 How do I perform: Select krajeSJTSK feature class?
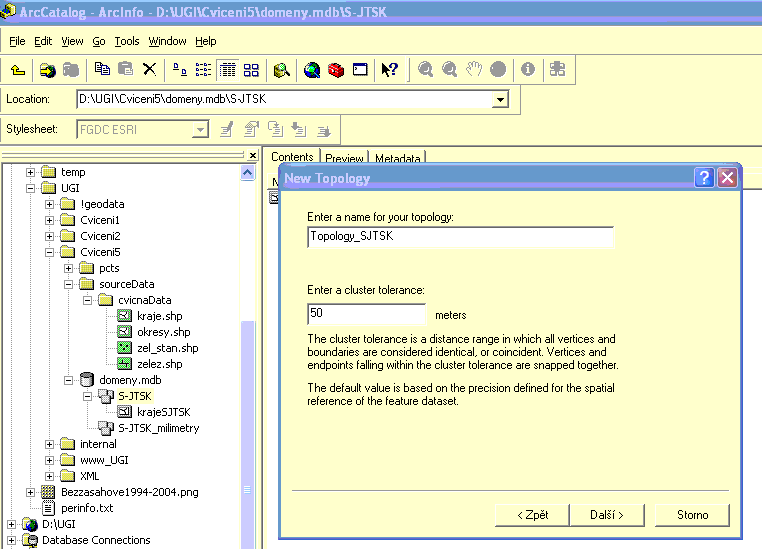point(164,412)
